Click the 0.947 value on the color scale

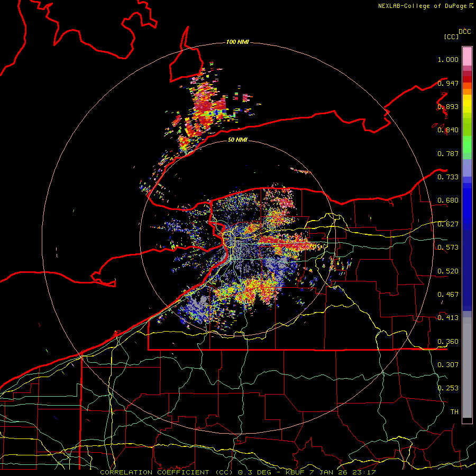coord(448,83)
